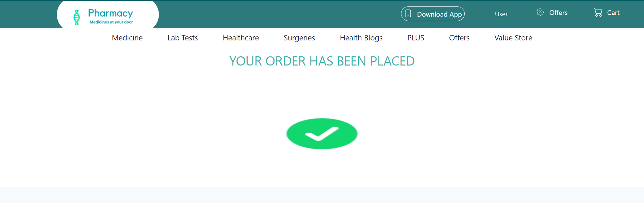
Task: Click the Pharmacy brand name text
Action: 111,13
